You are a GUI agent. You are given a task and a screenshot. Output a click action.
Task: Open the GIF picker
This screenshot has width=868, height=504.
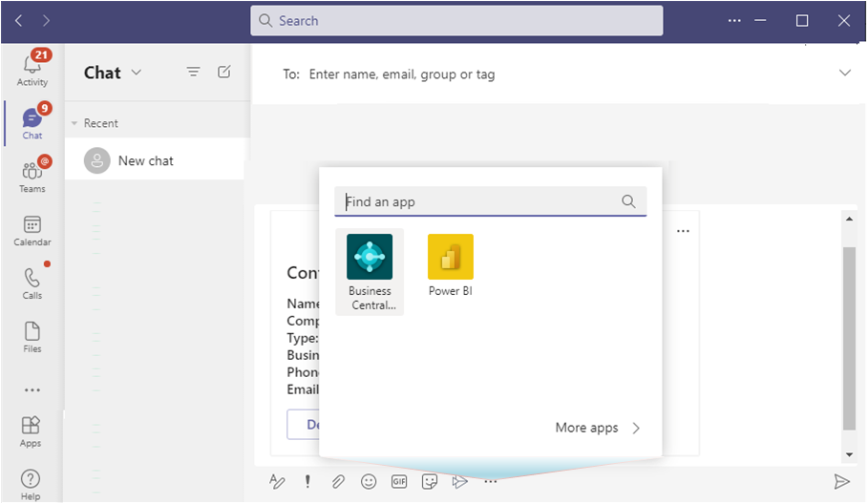[x=399, y=482]
